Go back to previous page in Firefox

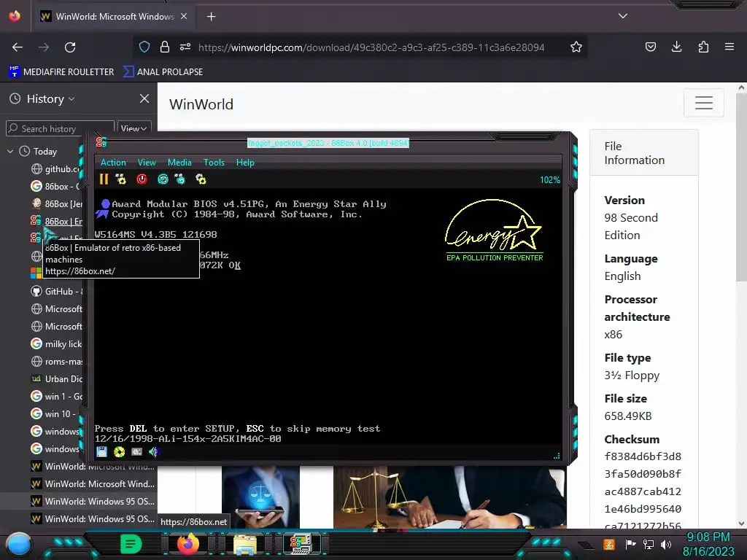click(x=18, y=47)
